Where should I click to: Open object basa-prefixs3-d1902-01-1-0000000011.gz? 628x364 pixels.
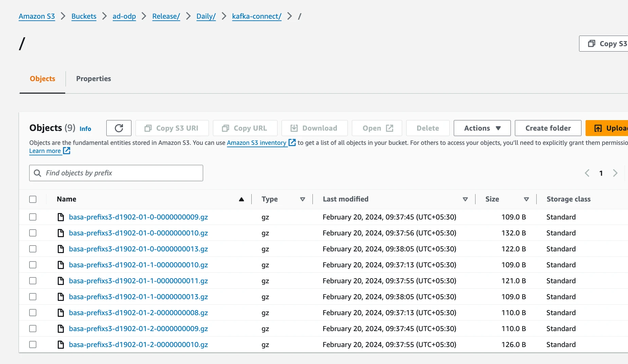click(138, 281)
